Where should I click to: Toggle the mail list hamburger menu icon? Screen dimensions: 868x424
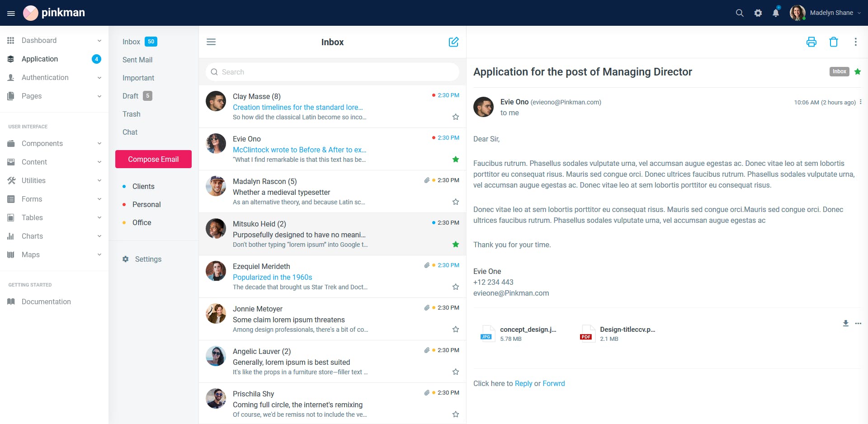point(211,42)
